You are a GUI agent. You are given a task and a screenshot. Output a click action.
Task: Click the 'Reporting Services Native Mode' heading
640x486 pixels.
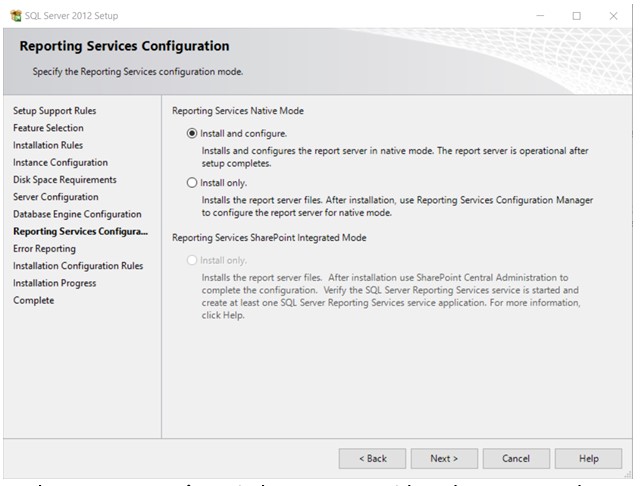(238, 111)
